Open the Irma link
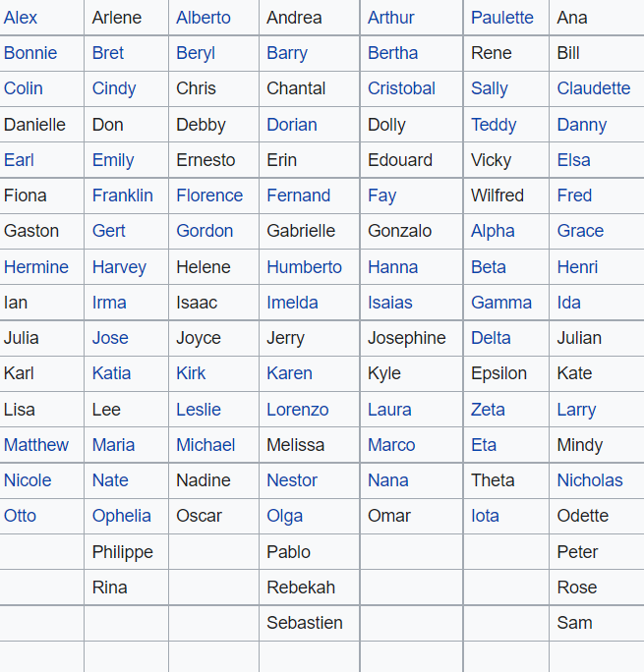This screenshot has width=644, height=672. [109, 303]
